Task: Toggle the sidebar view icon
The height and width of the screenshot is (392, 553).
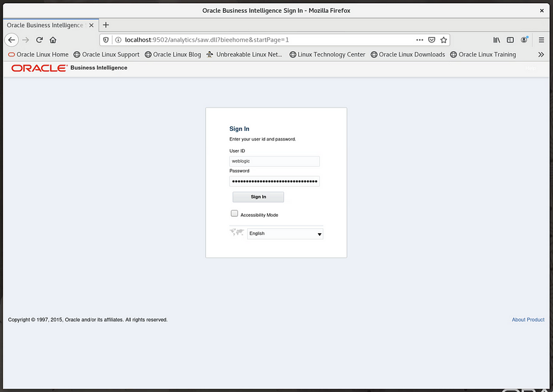Action: pyautogui.click(x=510, y=40)
